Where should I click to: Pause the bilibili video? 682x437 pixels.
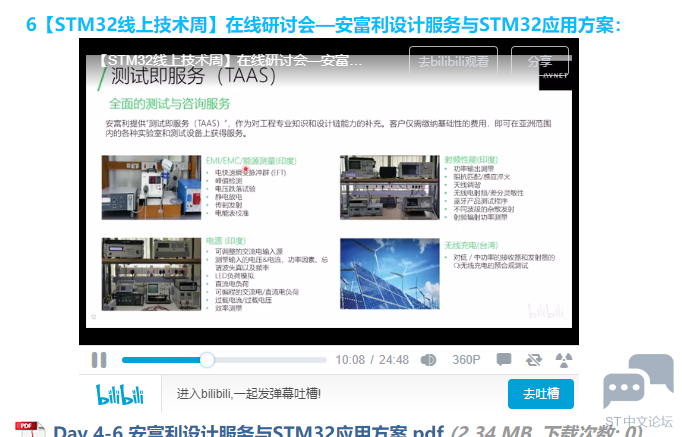point(99,360)
